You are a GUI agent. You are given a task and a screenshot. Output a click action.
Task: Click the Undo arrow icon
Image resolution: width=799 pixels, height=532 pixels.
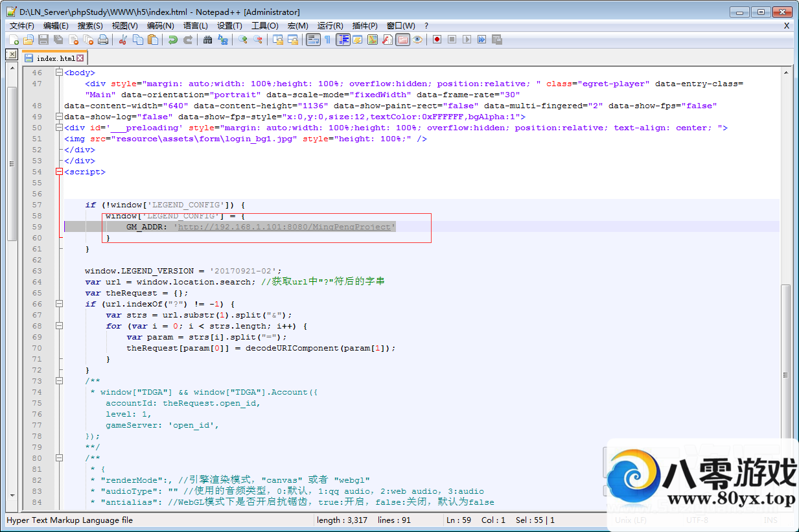(172, 40)
